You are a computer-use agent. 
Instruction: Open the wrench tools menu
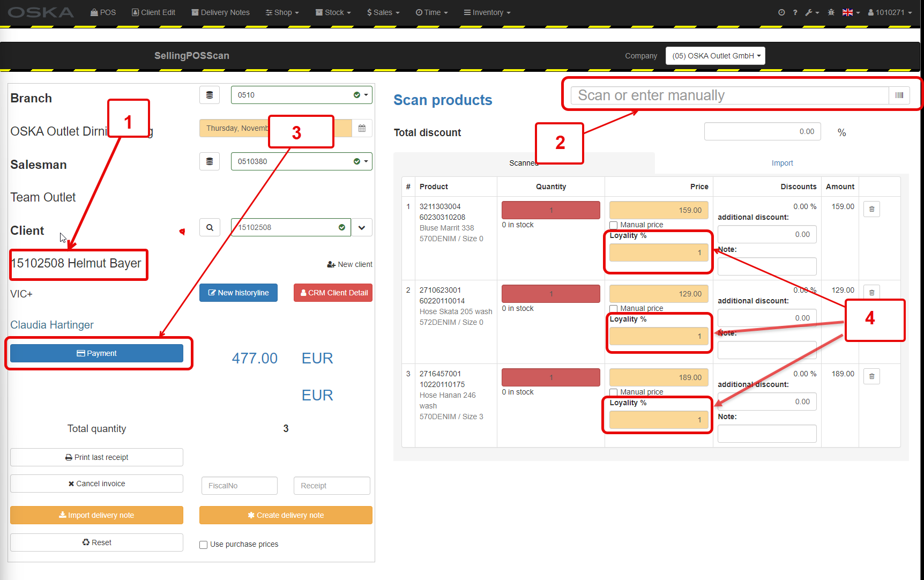tap(812, 12)
